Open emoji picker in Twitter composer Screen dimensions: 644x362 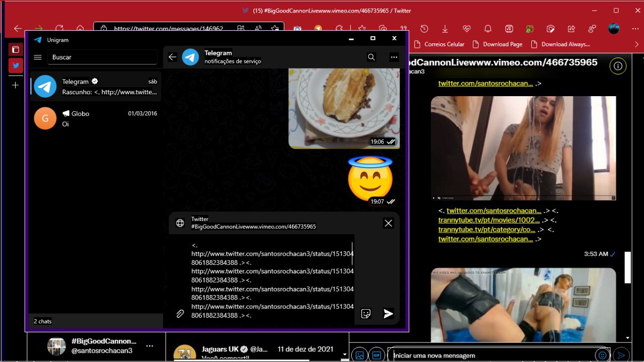click(602, 355)
